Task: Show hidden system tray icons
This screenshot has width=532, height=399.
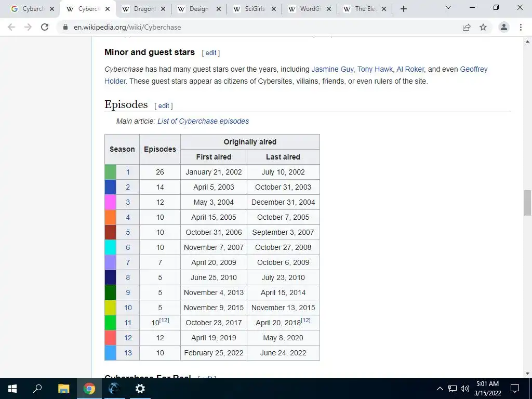Action: click(440, 389)
